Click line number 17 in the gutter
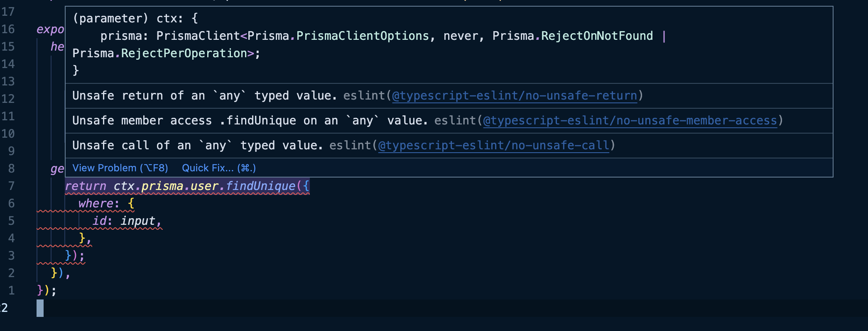The height and width of the screenshot is (331, 868). 11,12
